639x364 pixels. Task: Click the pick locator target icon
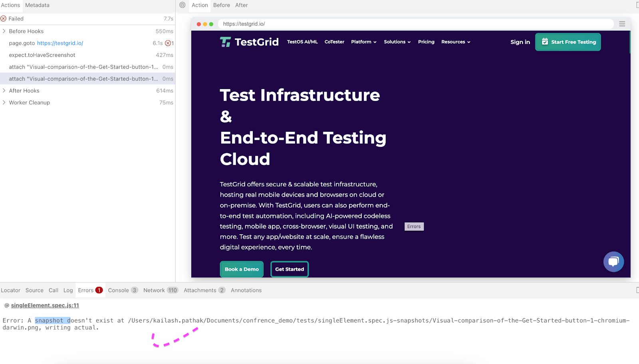[183, 5]
